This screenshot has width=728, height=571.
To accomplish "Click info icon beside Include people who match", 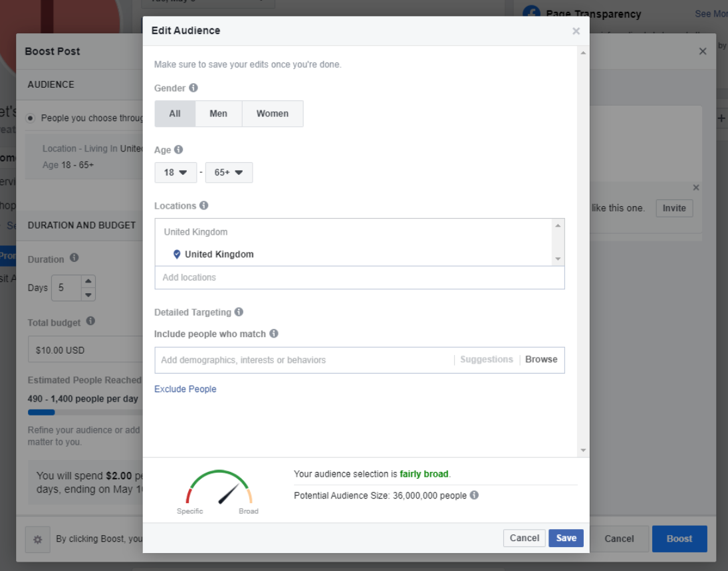I will (274, 334).
